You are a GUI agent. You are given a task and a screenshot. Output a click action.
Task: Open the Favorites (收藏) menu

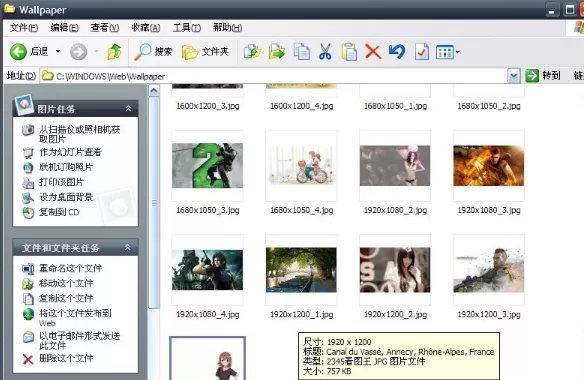(146, 28)
